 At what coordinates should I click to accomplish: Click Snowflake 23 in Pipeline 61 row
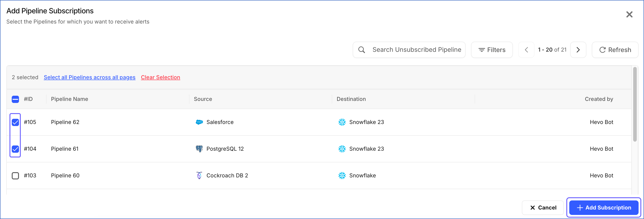[366, 149]
